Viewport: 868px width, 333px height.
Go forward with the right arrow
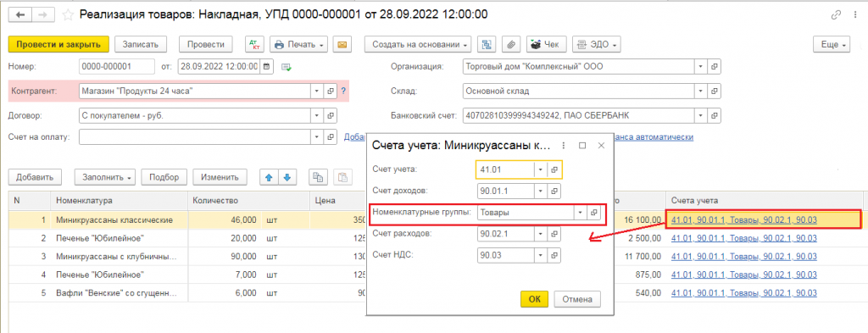[42, 15]
